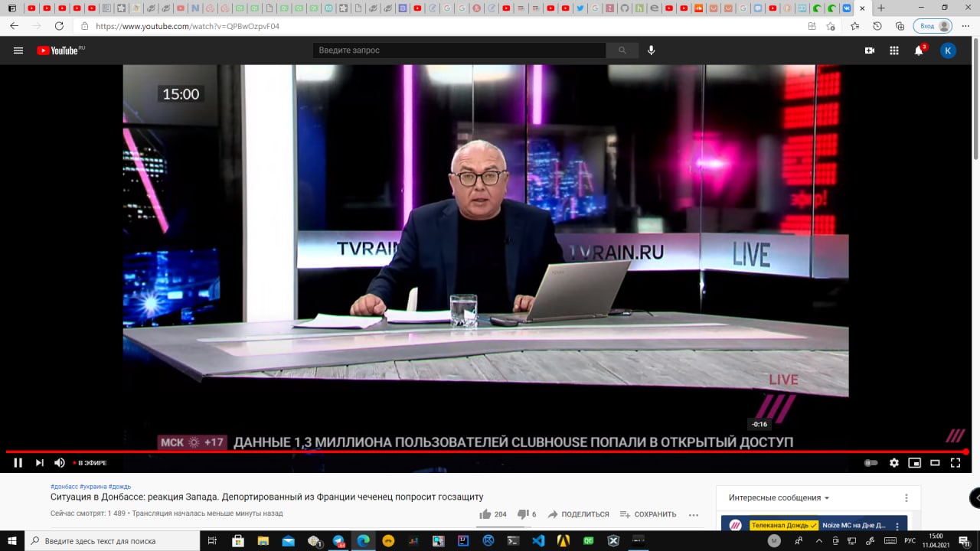Open the Windows notification center

[964, 540]
